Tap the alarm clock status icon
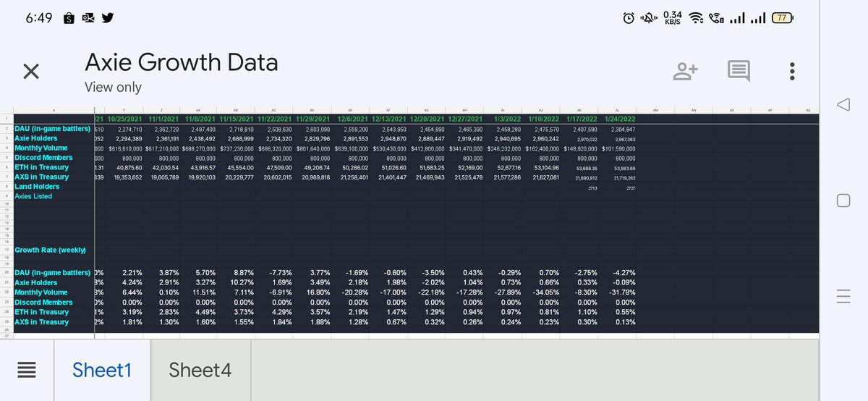This screenshot has height=401, width=868. tap(629, 18)
